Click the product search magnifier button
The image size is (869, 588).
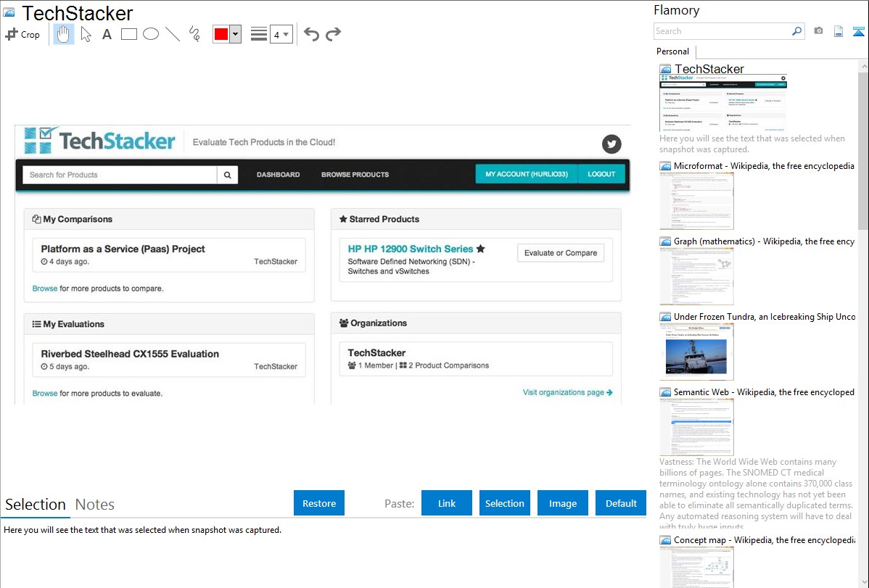[x=227, y=175]
